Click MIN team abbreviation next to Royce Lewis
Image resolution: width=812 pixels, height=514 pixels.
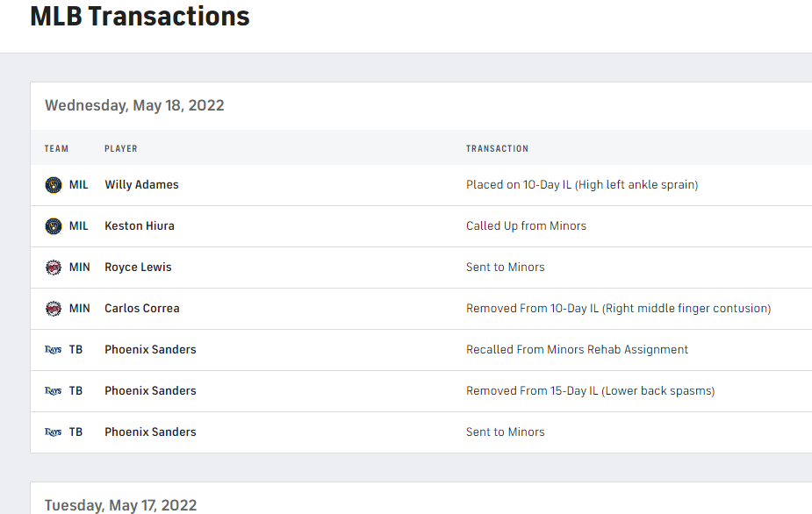[x=80, y=268]
